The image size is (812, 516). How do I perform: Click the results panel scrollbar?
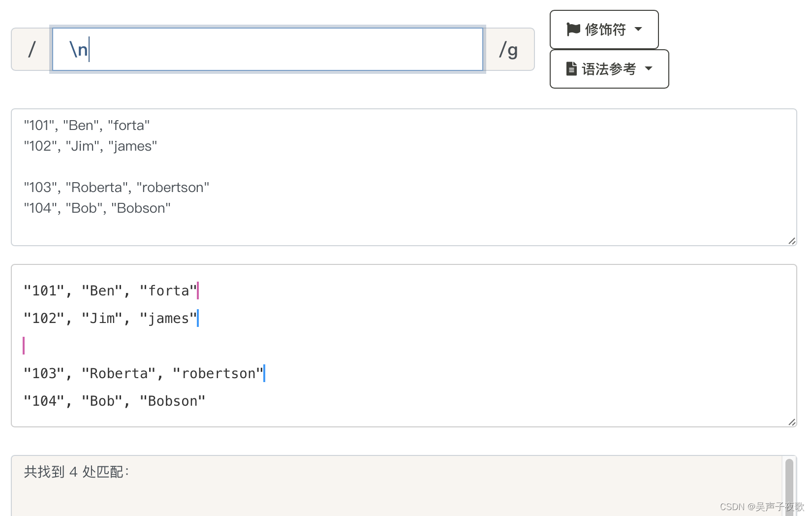click(789, 486)
